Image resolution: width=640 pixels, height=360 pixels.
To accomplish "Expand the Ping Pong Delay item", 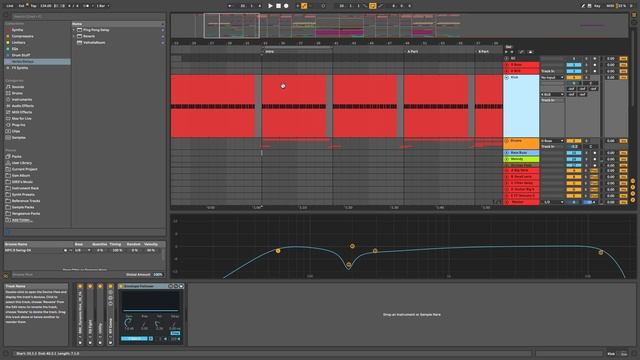I will coord(74,30).
